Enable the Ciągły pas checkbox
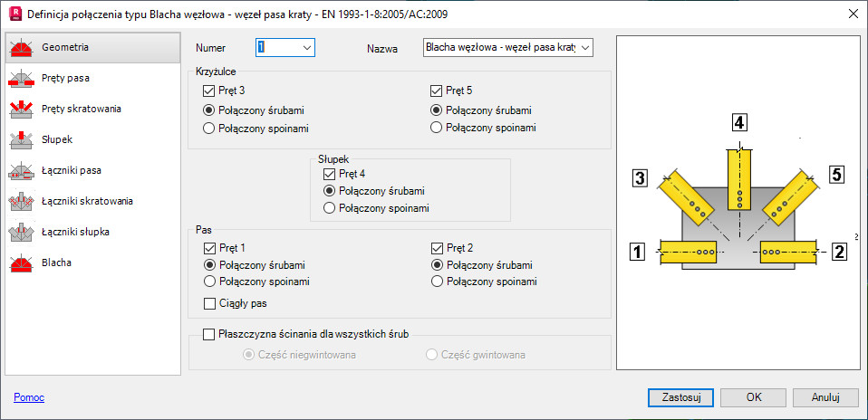 [x=211, y=303]
